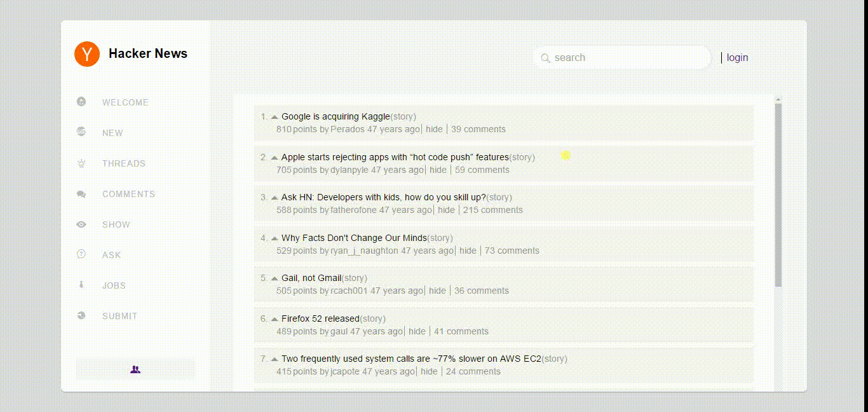868x412 pixels.
Task: Select Ask in the sidebar
Action: pyautogui.click(x=111, y=255)
